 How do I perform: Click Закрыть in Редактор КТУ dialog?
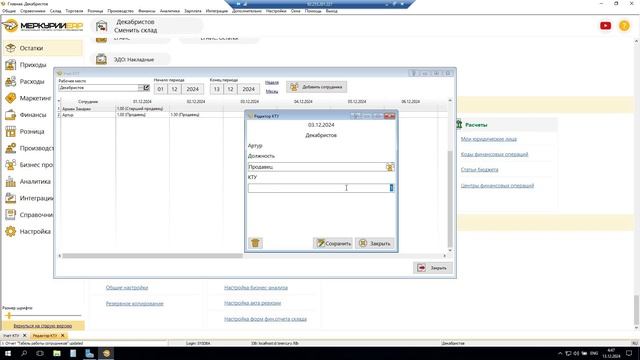[x=375, y=243]
